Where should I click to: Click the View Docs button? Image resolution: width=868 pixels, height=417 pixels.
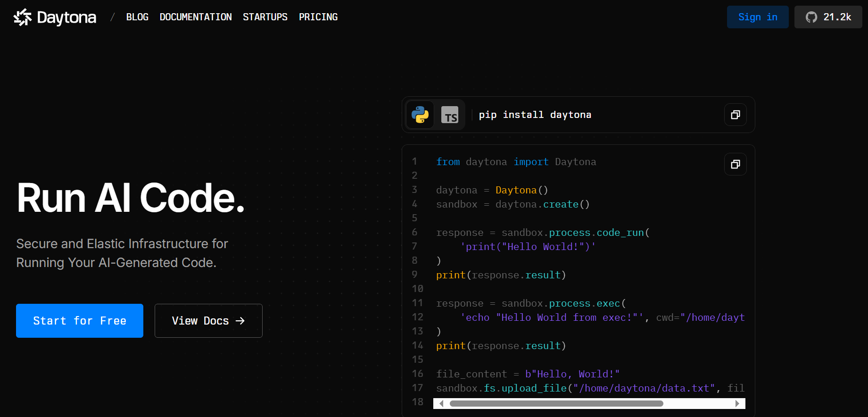[x=208, y=321]
